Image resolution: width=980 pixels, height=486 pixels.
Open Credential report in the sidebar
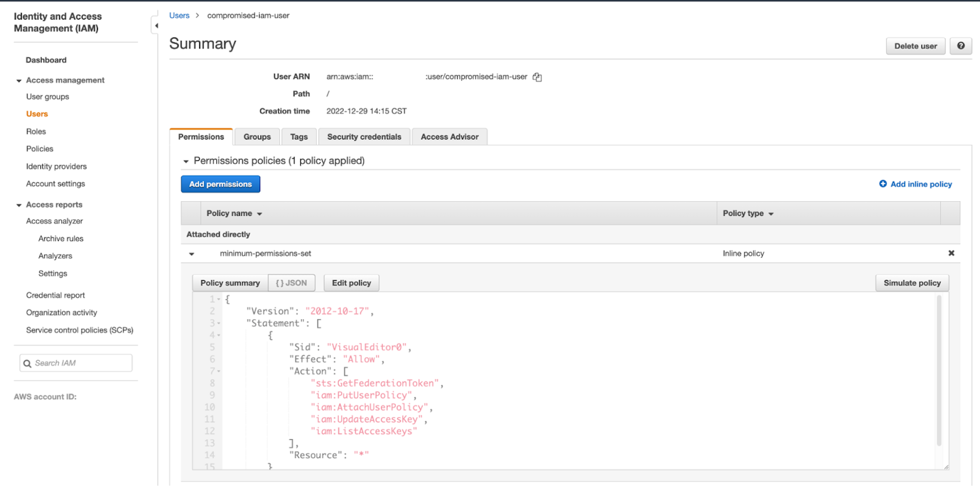click(55, 295)
